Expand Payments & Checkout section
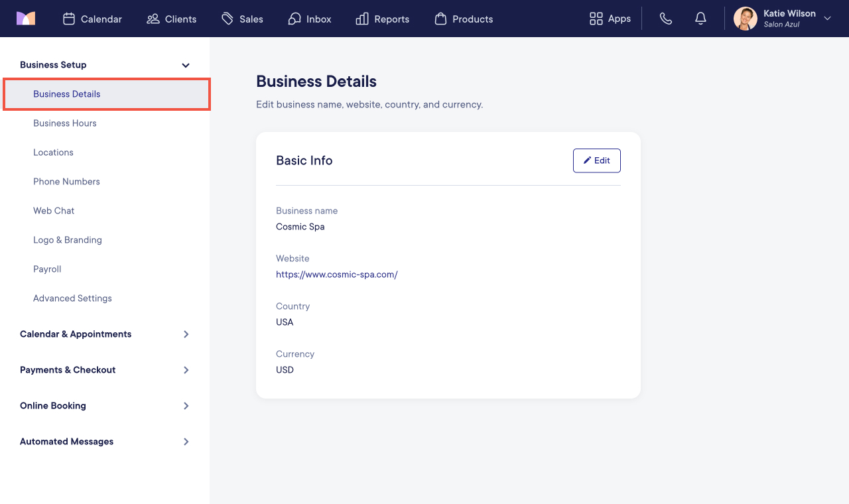Screen dimensions: 849x504 tap(186, 370)
